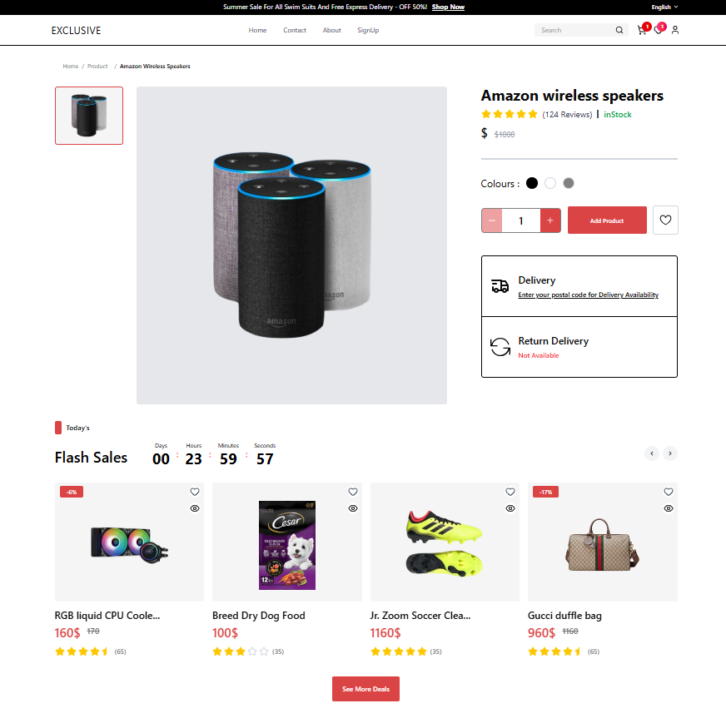Click the Add Product button
726x728 pixels.
607,220
